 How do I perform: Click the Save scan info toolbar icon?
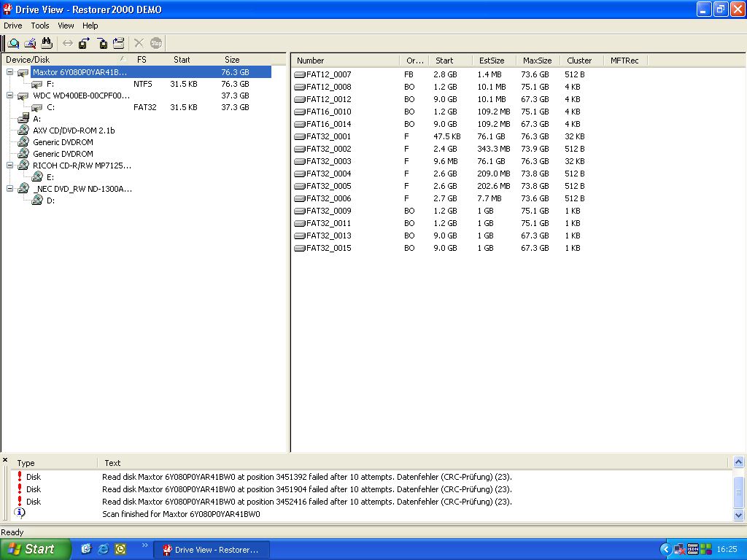click(x=84, y=43)
